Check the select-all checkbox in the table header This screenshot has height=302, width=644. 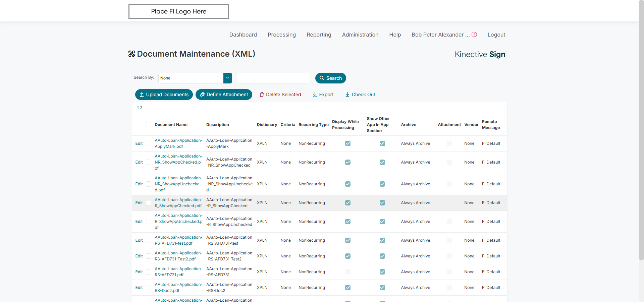tap(149, 125)
